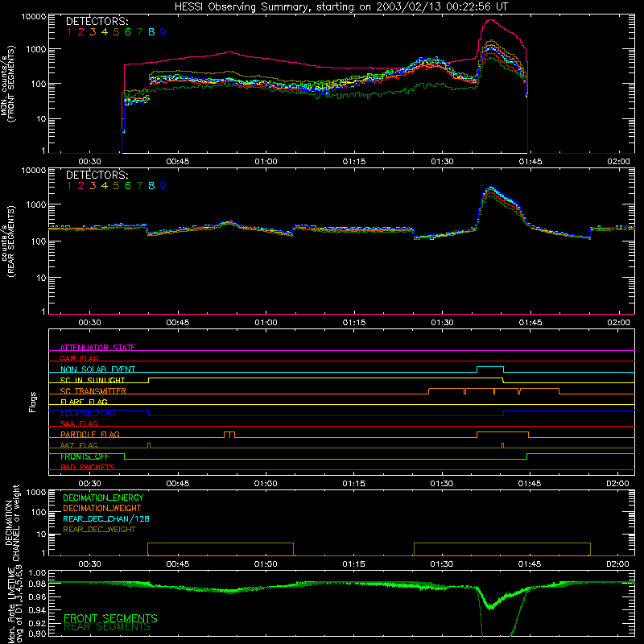Select red detector '1' in front segments legend
The width and height of the screenshot is (644, 644).
[x=69, y=32]
